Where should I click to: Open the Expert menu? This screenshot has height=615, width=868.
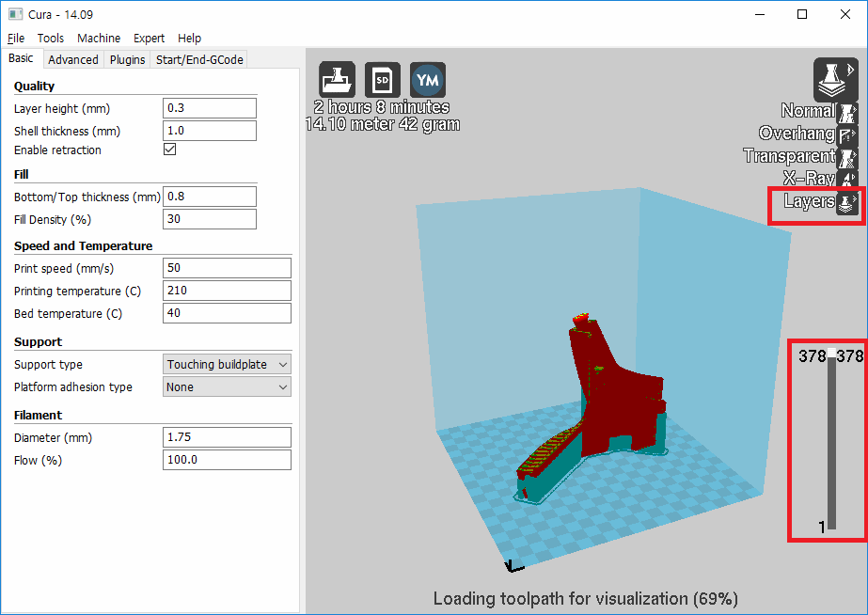pyautogui.click(x=149, y=39)
